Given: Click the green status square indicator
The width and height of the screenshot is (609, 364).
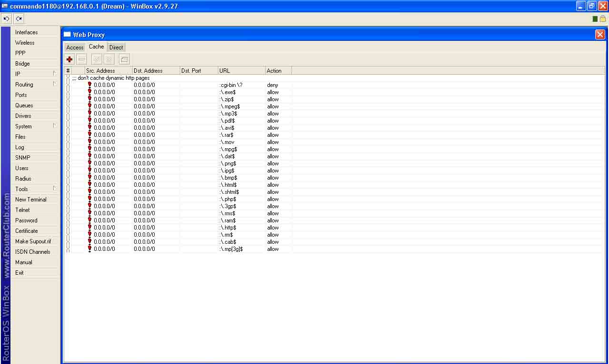Looking at the screenshot, I should (x=595, y=19).
